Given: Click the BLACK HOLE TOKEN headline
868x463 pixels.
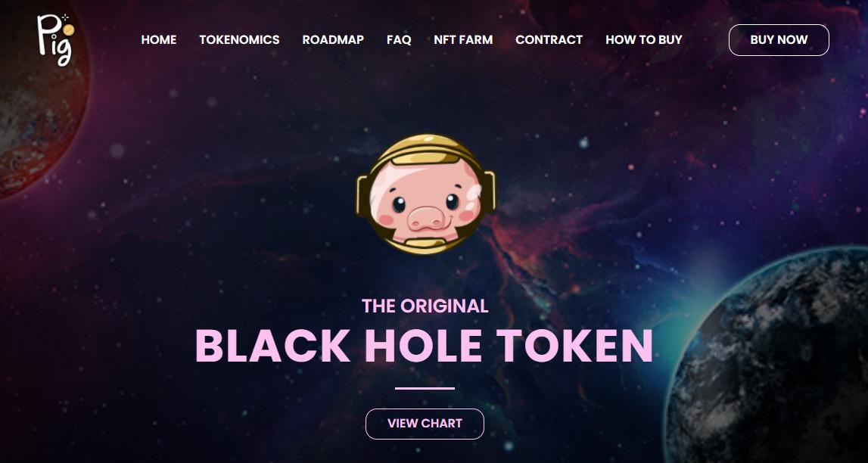Looking at the screenshot, I should click(424, 346).
